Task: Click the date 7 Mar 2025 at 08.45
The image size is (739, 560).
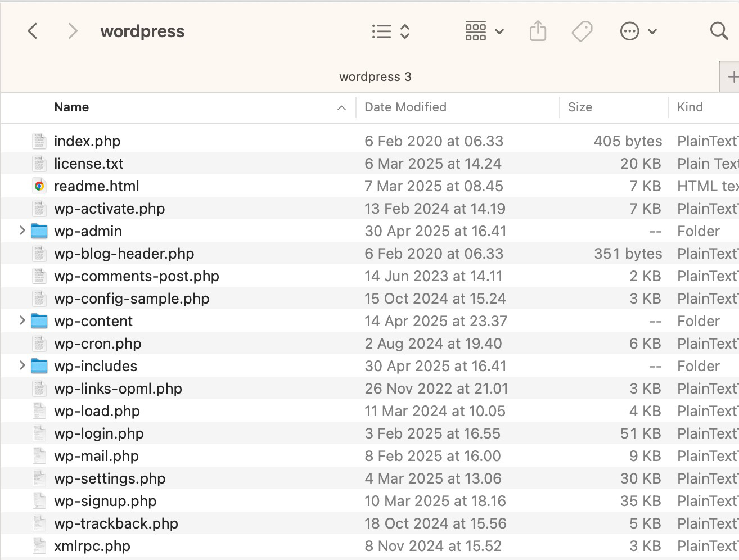Action: [434, 186]
